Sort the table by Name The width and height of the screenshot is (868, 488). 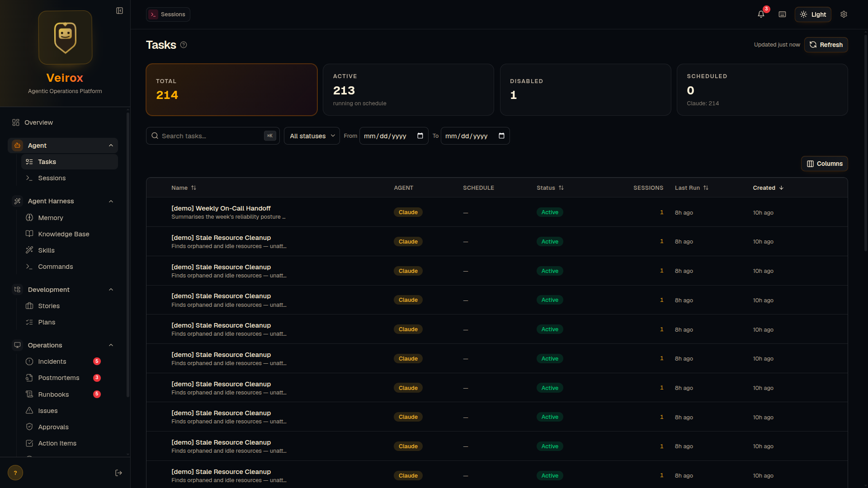click(x=184, y=188)
